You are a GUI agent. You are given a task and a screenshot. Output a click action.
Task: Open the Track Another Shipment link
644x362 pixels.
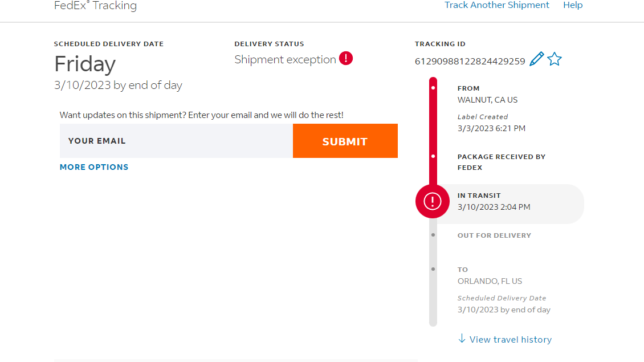tap(497, 5)
